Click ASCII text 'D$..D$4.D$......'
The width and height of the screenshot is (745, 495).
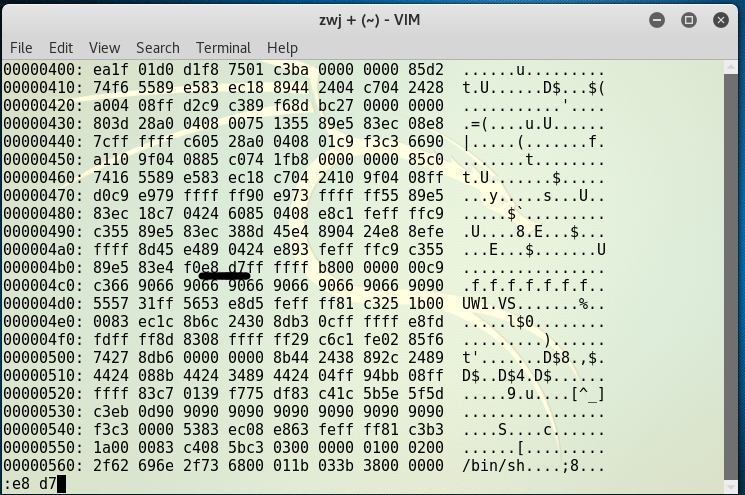tap(534, 376)
